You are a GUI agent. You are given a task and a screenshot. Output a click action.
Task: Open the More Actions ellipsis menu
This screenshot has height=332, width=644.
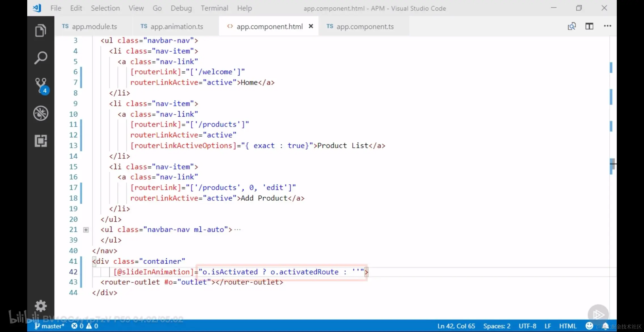coord(607,26)
